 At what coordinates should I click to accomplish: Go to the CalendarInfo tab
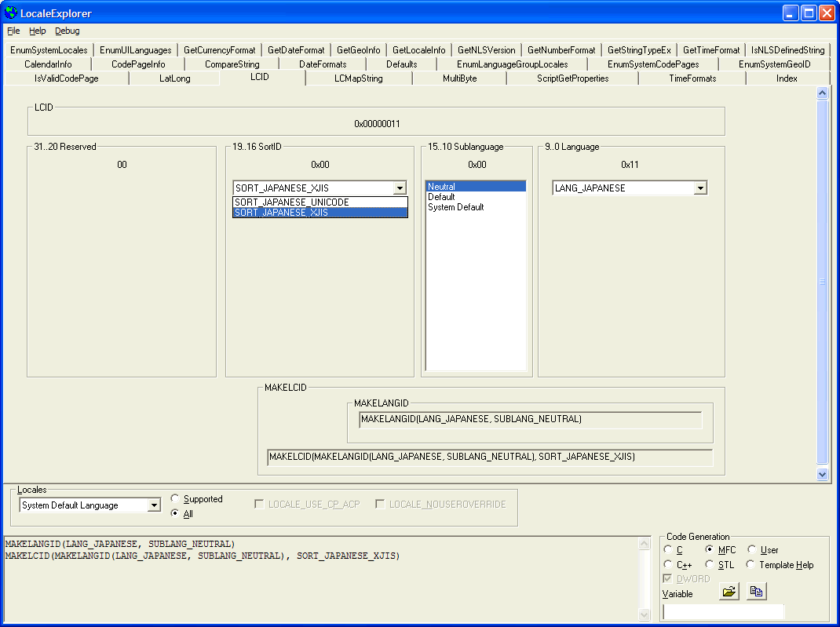[48, 64]
